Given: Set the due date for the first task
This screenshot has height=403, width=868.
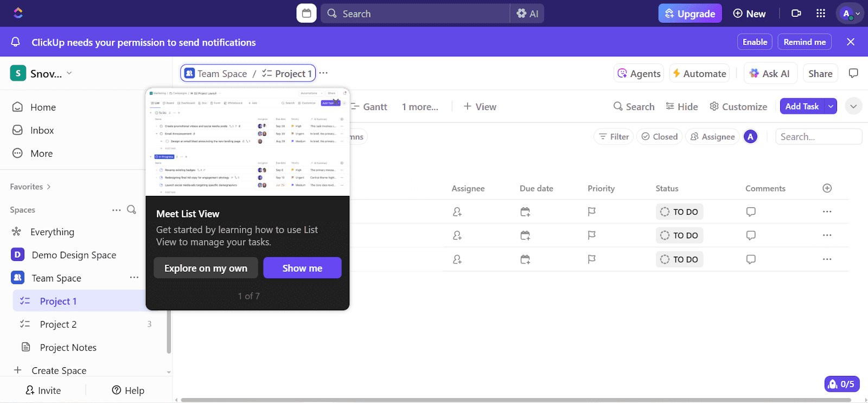Looking at the screenshot, I should pyautogui.click(x=525, y=212).
